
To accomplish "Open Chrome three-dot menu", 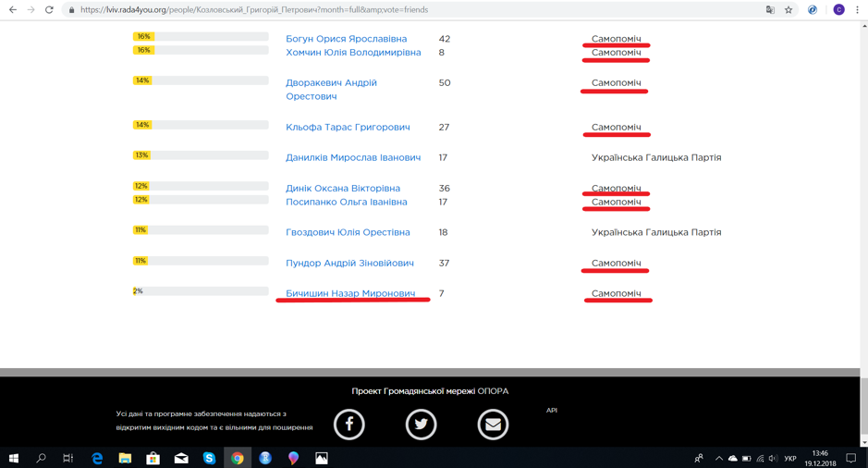I will 857,9.
